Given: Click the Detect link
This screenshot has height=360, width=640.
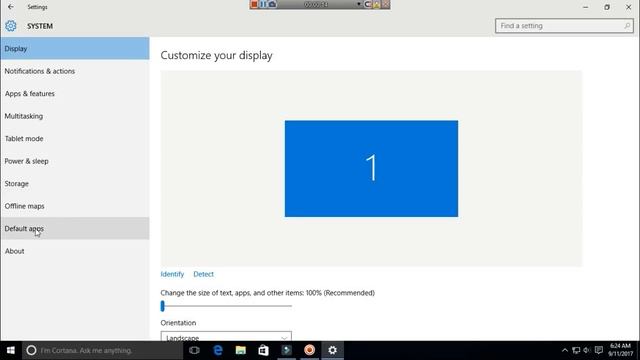Looking at the screenshot, I should [x=203, y=274].
